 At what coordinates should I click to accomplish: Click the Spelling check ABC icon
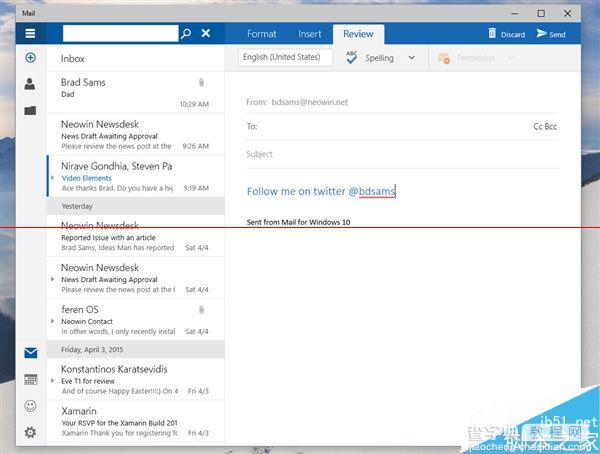click(351, 57)
